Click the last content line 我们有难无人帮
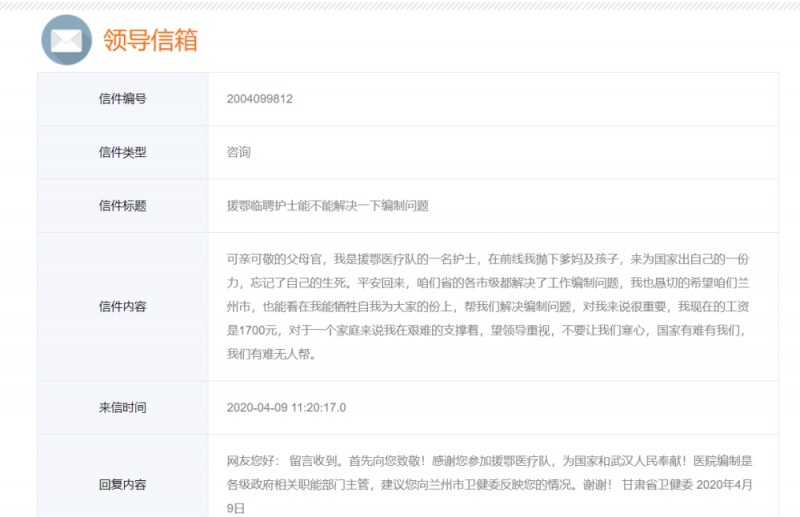The image size is (800, 517). coord(271,354)
